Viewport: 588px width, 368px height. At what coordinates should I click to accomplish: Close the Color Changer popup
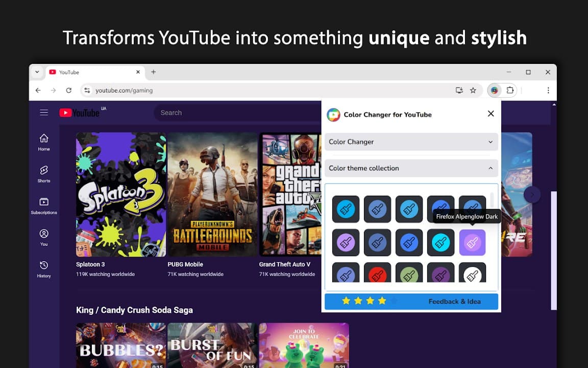[491, 113]
